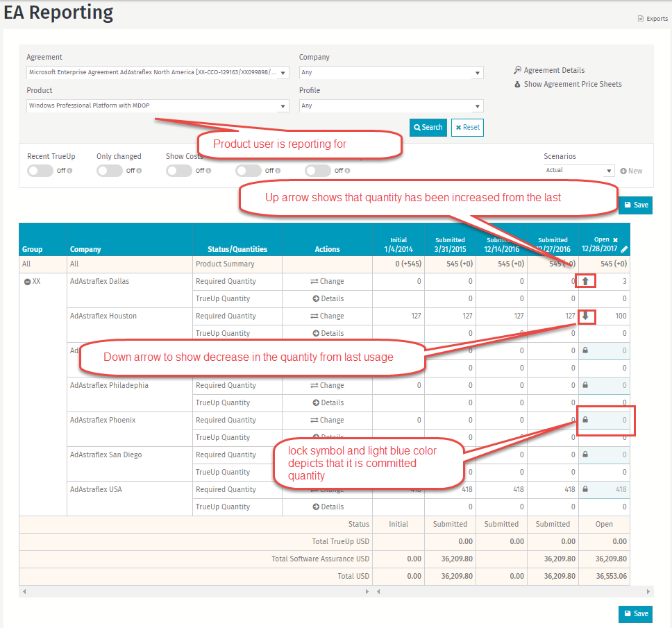Click Change action for AdAstraflex Dallas

click(327, 281)
